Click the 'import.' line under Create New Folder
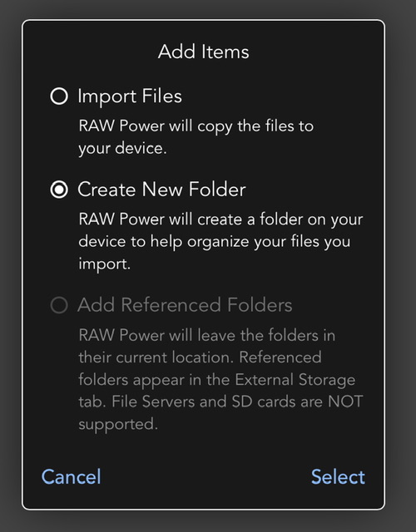 pos(104,264)
